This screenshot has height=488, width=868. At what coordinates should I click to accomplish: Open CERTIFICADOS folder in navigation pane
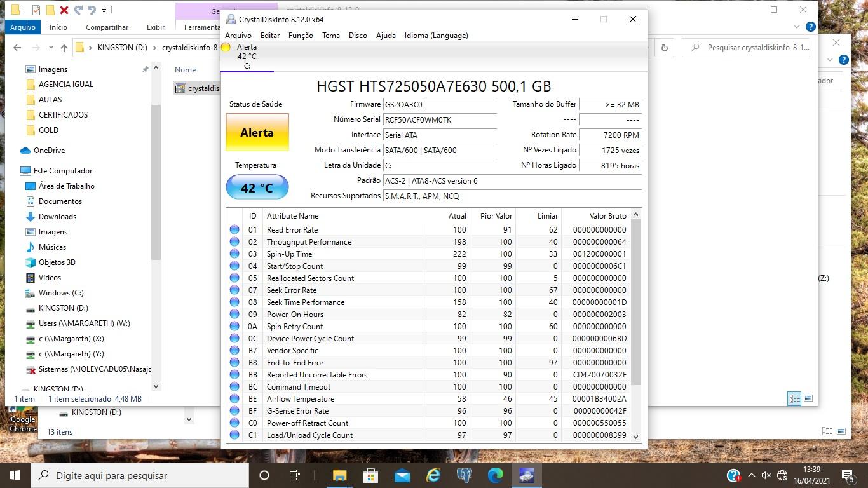click(x=64, y=115)
